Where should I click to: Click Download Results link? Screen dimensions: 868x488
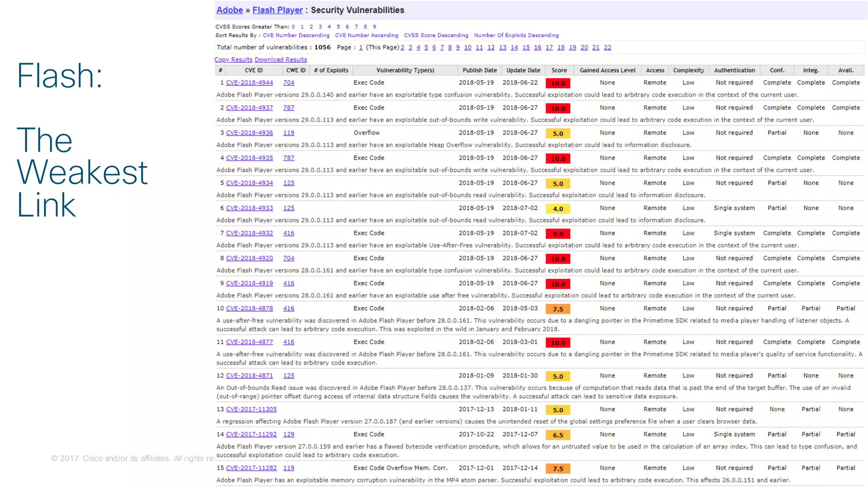pyautogui.click(x=281, y=60)
